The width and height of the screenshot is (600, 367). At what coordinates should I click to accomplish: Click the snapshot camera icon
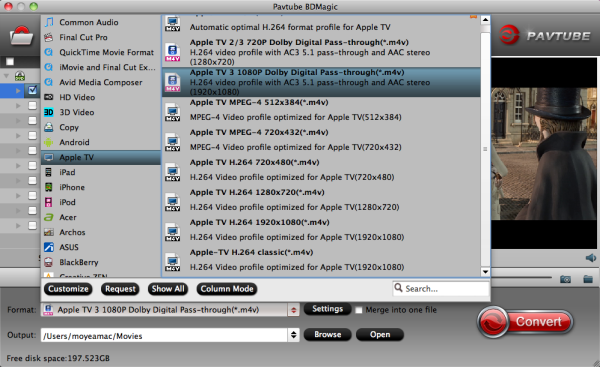pos(565,279)
